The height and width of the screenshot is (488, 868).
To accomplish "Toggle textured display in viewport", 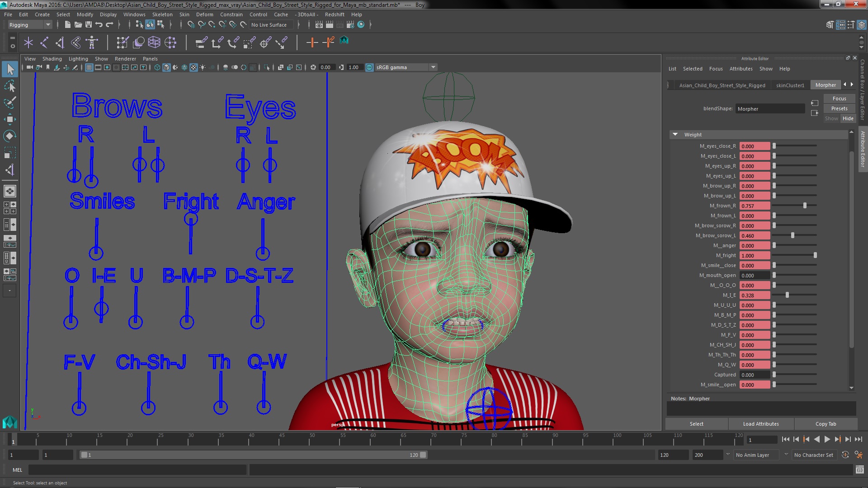I will pyautogui.click(x=193, y=67).
